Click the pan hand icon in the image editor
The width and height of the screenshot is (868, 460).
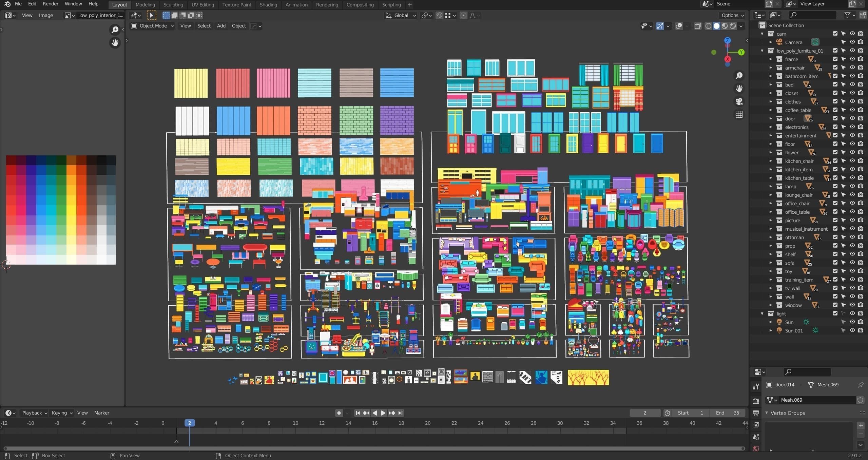click(x=115, y=43)
